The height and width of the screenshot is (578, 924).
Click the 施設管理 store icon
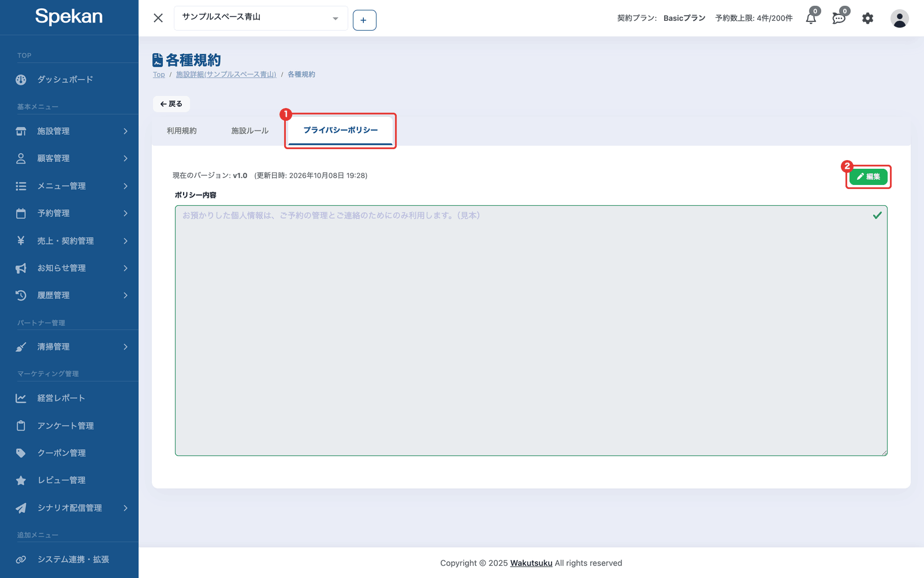(21, 131)
